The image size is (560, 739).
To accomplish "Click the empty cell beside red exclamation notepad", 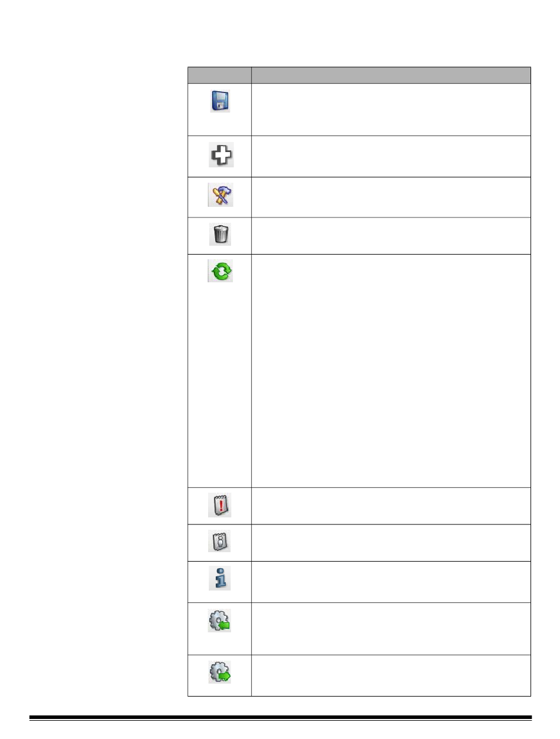I will pyautogui.click(x=391, y=506).
